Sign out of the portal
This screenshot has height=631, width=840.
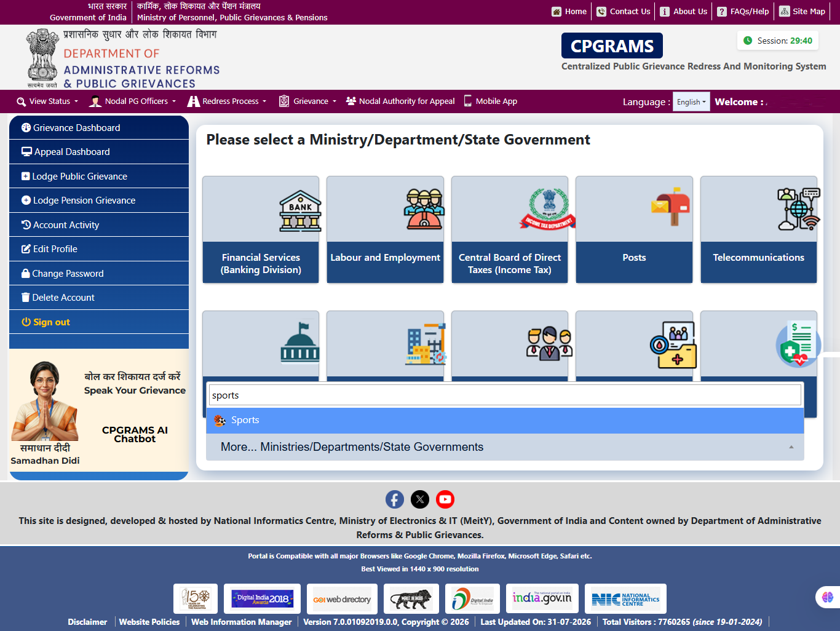coord(99,322)
